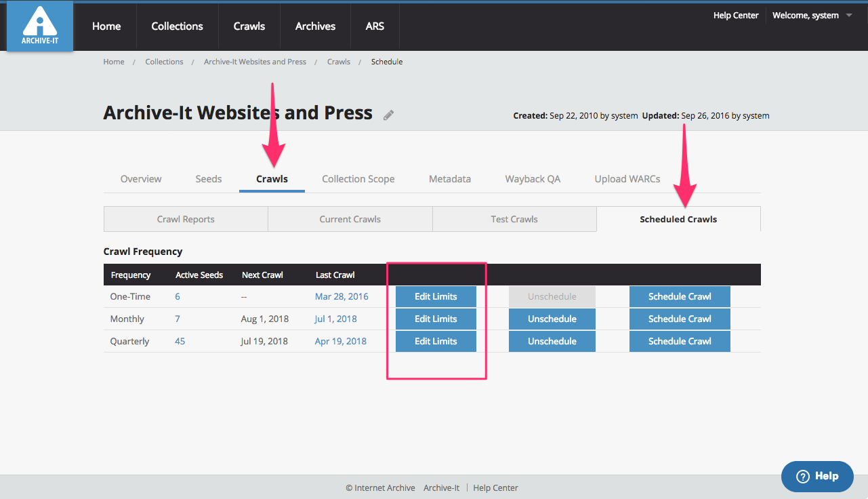Click the Archive-It logo icon
The height and width of the screenshot is (499, 868).
coord(40,26)
